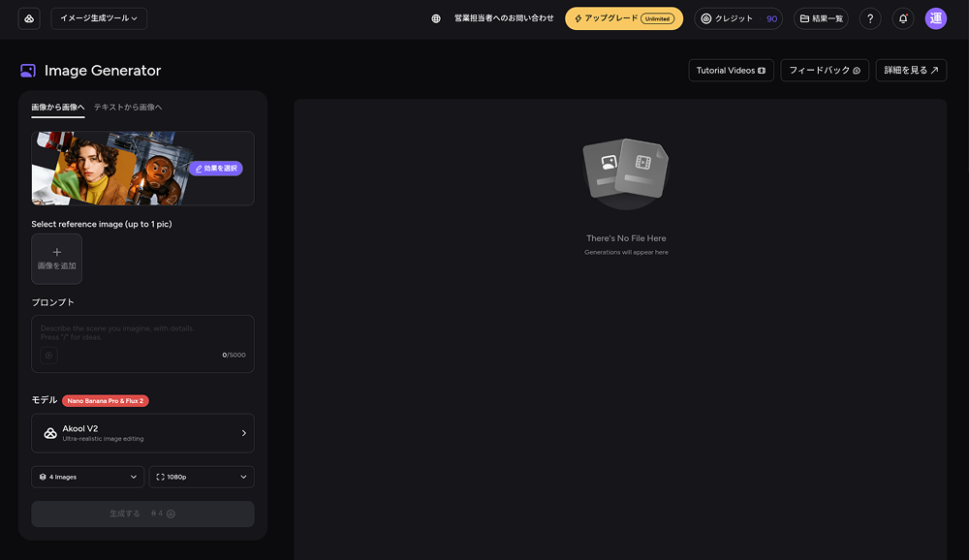
Task: Click the purple user avatar icon
Action: click(x=935, y=18)
